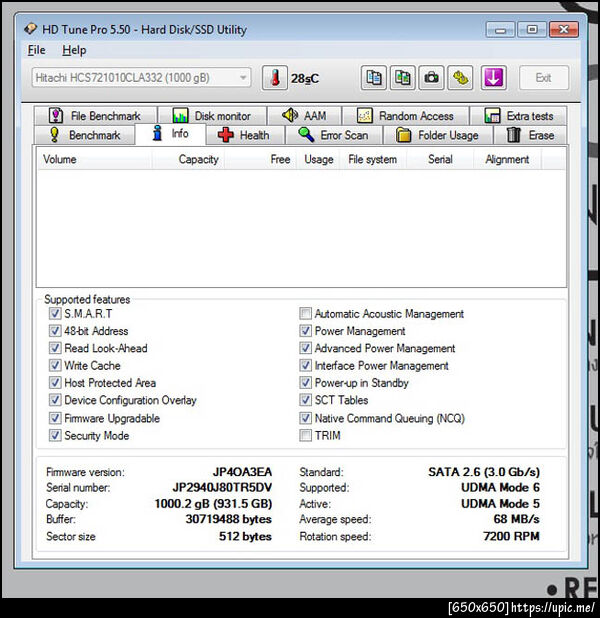Open the Erase tab
The image size is (600, 618).
(530, 135)
